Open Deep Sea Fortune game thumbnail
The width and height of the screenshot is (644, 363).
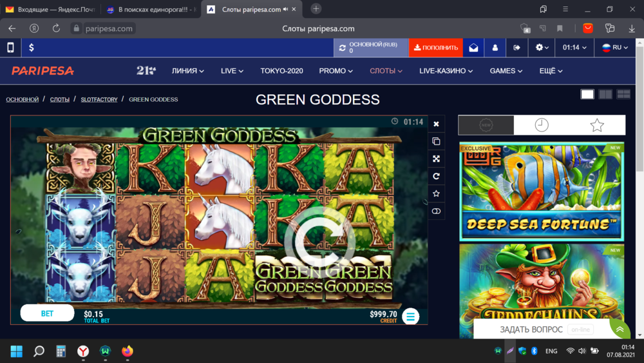tap(542, 191)
